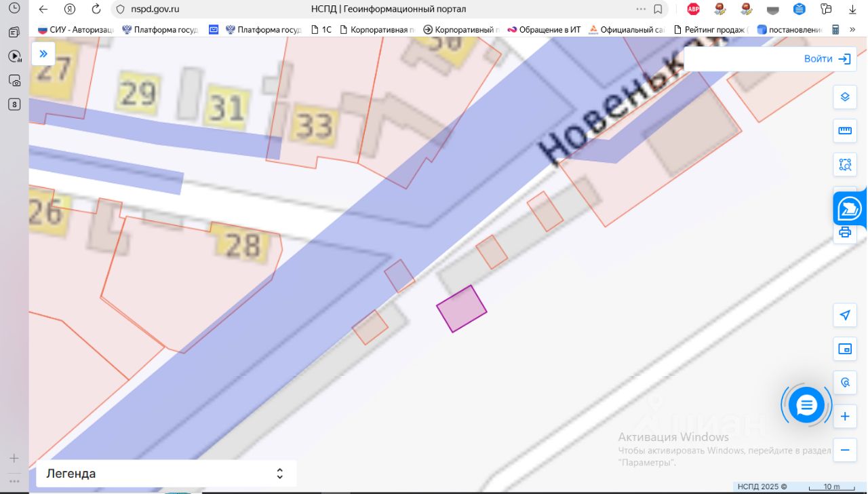
Task: Bookmark this page
Action: pos(658,9)
